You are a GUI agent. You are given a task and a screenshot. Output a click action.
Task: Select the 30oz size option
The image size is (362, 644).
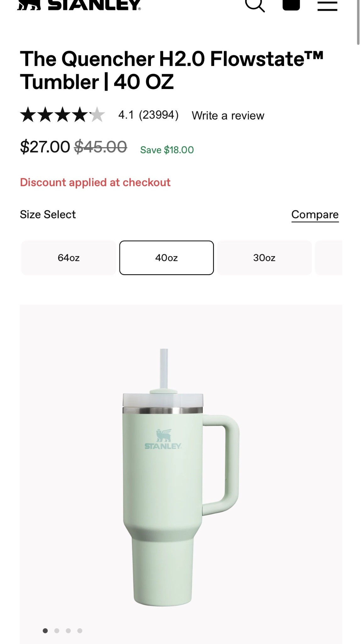point(264,258)
